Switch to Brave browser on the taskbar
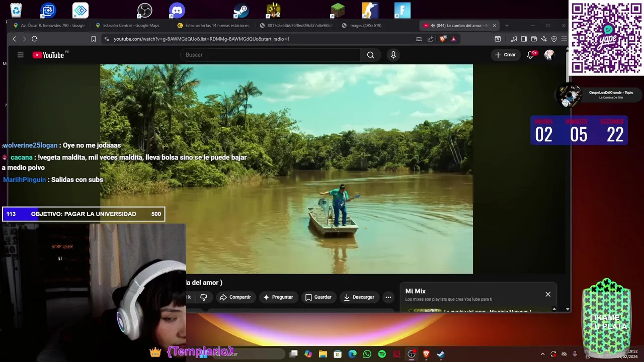Image resolution: width=644 pixels, height=362 pixels. (x=426, y=354)
